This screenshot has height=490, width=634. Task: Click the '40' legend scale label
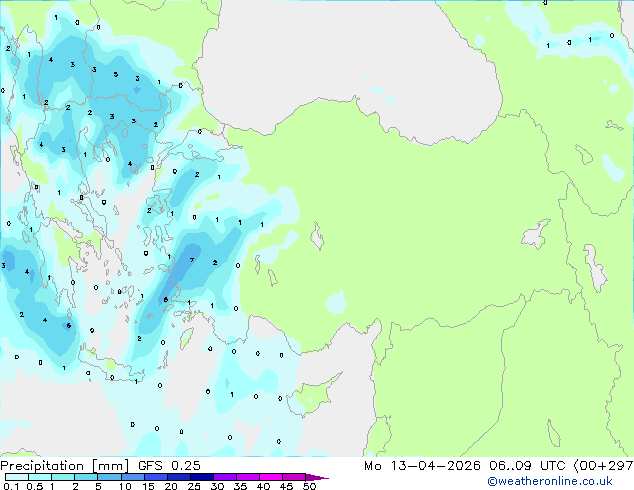[x=263, y=486]
